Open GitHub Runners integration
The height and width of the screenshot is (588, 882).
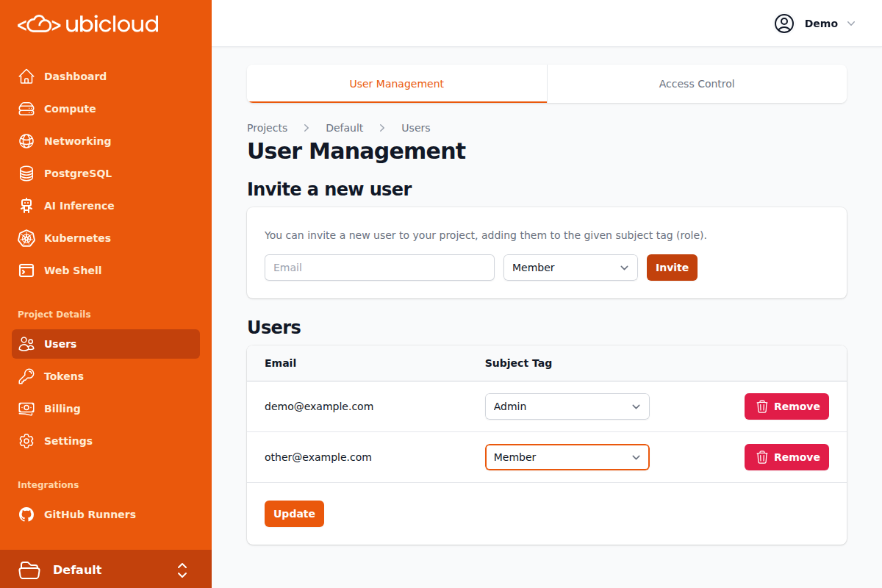(x=106, y=514)
